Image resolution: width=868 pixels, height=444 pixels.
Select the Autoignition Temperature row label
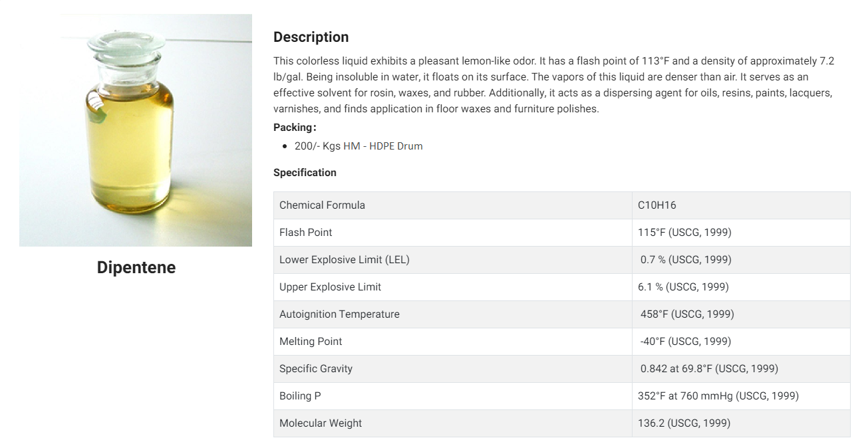click(x=339, y=314)
